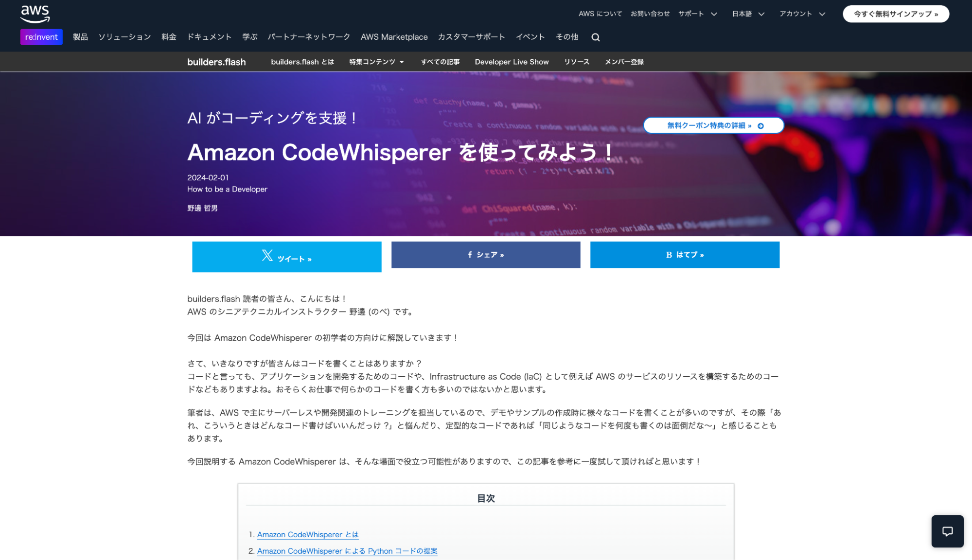Click the re:Invent badge

[41, 37]
